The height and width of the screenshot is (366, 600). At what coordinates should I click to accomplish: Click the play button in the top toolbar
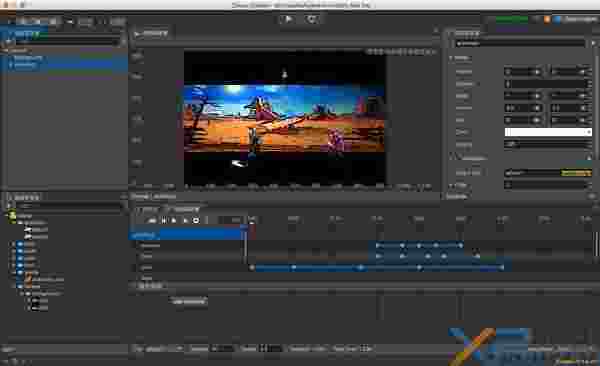click(288, 19)
